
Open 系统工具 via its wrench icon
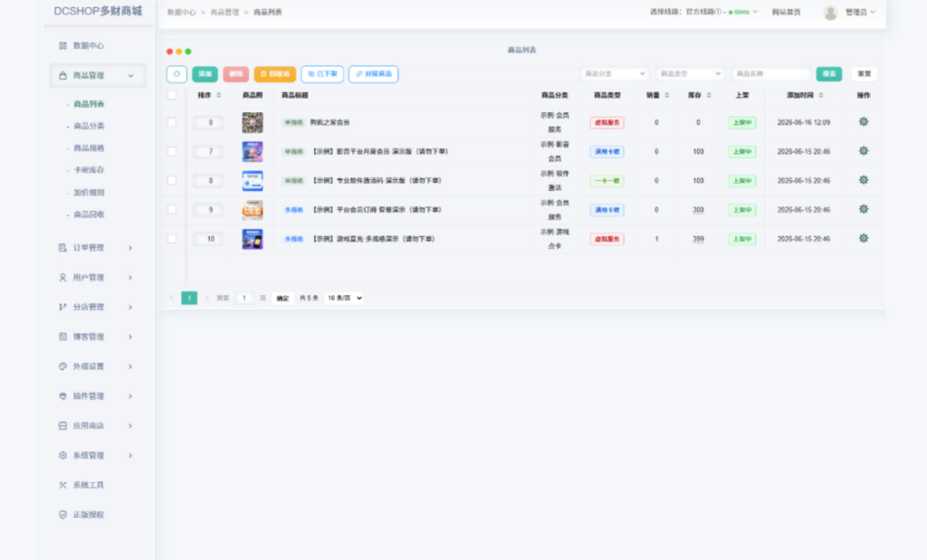(x=62, y=485)
